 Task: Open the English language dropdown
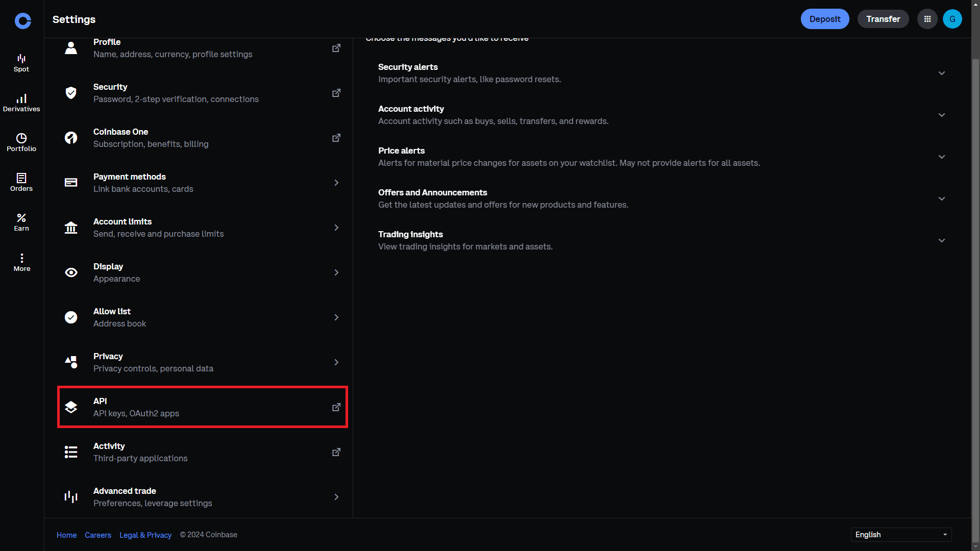(x=901, y=534)
